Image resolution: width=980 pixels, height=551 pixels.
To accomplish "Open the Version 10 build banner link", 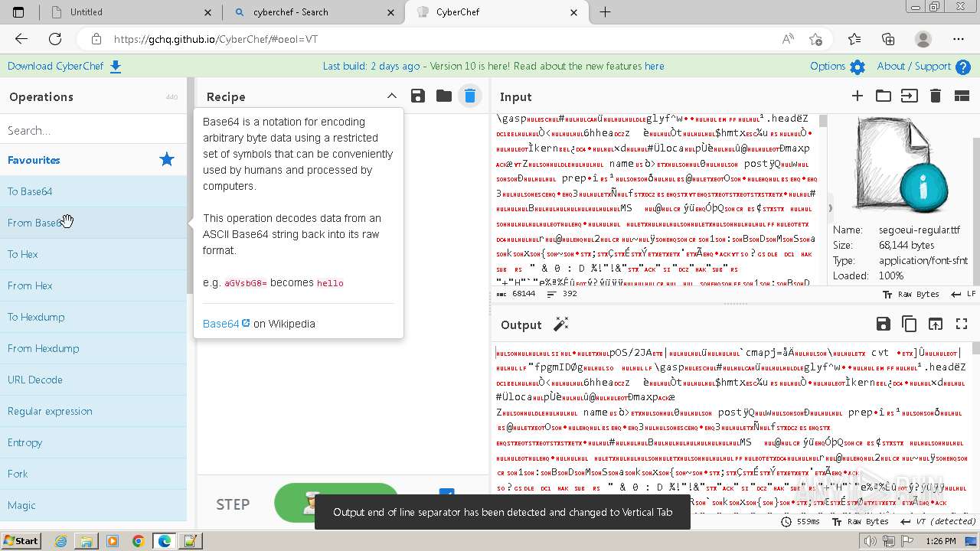I will (493, 66).
